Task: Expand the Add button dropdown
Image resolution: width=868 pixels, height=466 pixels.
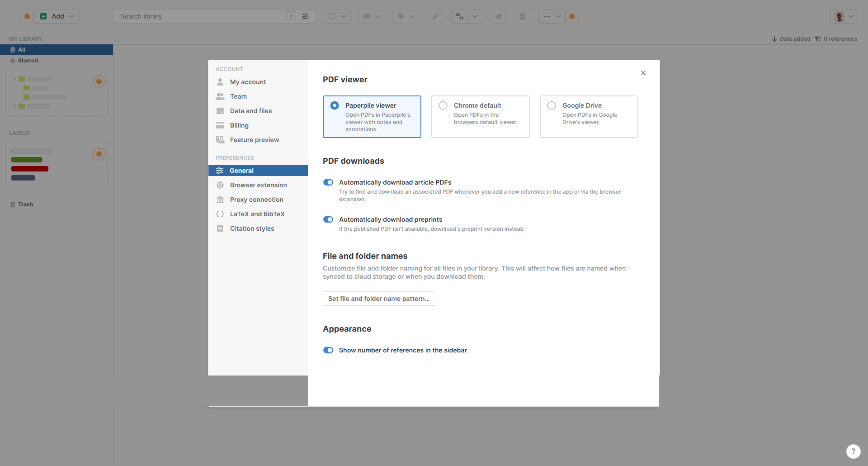Action: click(x=71, y=16)
